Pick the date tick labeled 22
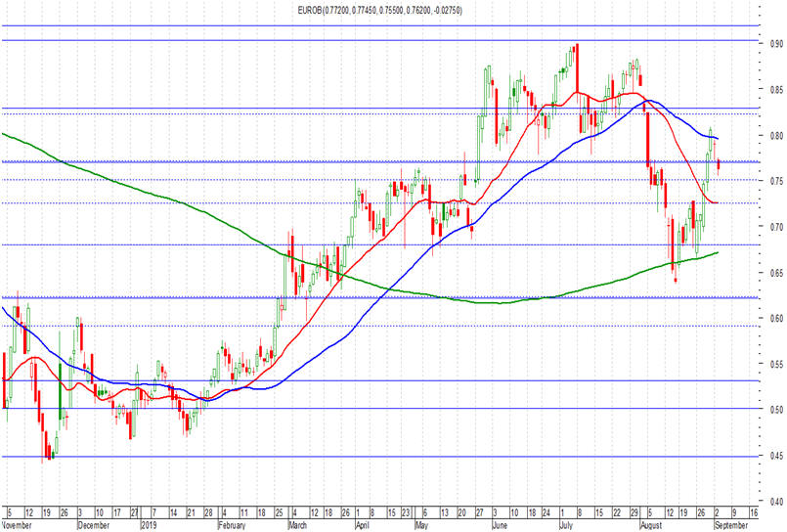Viewport: 787px width, 532px height. [617, 512]
